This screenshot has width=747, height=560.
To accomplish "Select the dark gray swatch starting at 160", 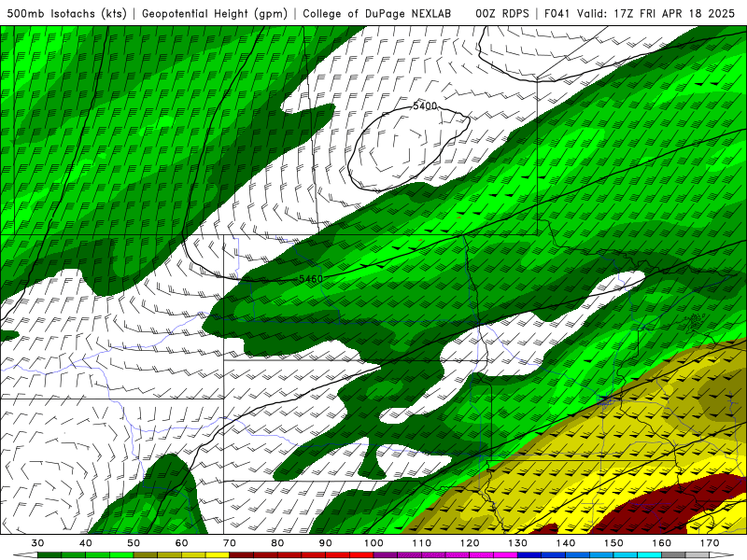I will click(673, 555).
